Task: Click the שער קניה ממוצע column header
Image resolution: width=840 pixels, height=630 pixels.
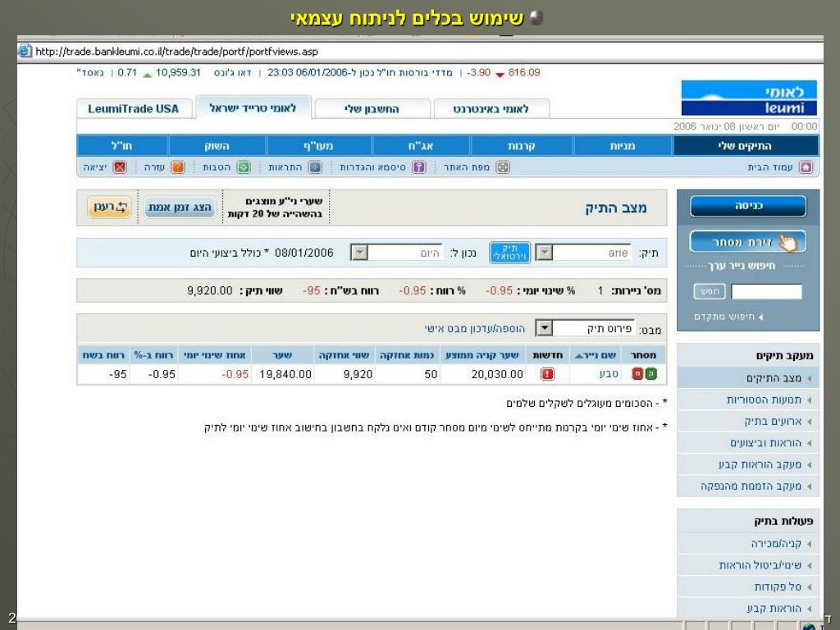Action: coord(482,355)
